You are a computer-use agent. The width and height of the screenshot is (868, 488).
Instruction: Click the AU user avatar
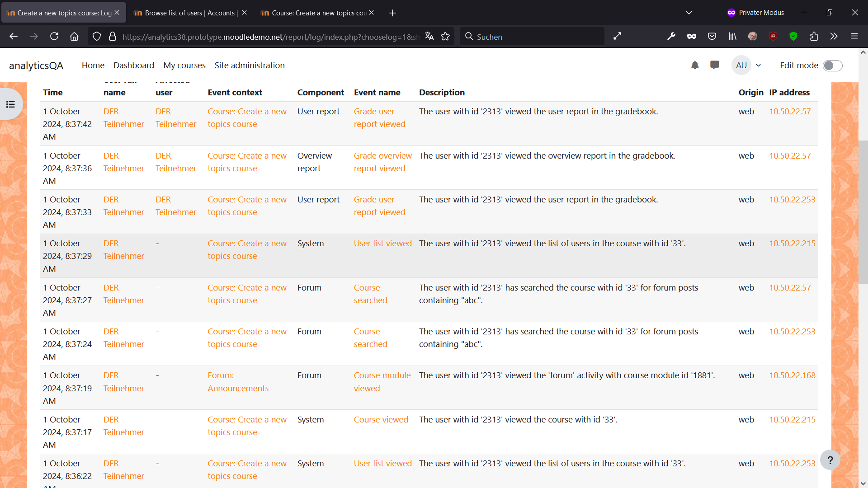pos(741,65)
